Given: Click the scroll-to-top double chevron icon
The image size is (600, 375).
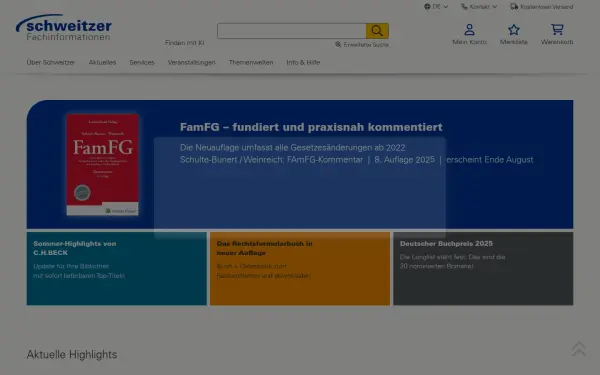Looking at the screenshot, I should coord(579,349).
